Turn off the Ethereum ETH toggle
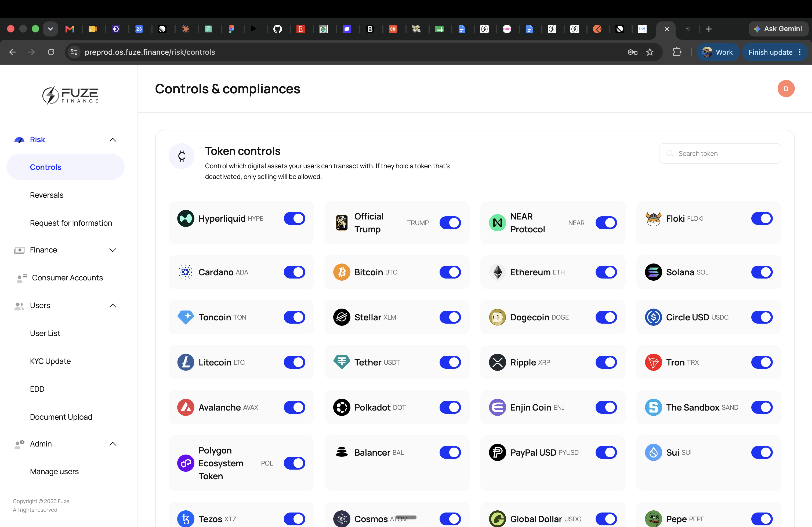812x527 pixels. coord(606,272)
